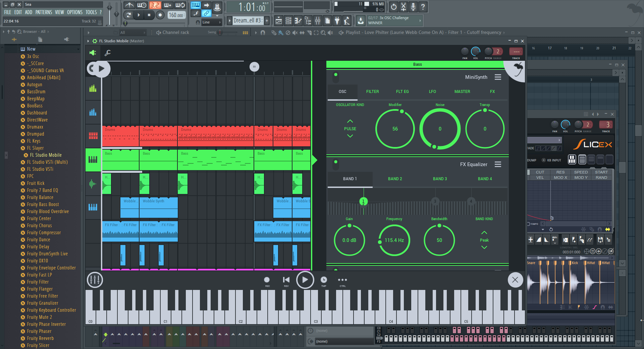Viewport: 644px width, 349px height.
Task: Open the Piano roll view icon
Action: (x=298, y=21)
